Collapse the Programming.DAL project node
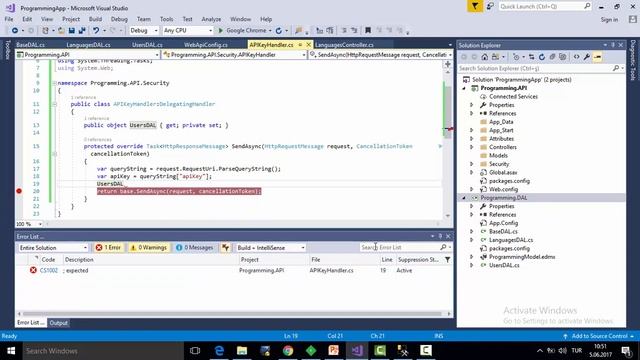Screen dimensions: 640x360 pyautogui.click(x=464, y=198)
